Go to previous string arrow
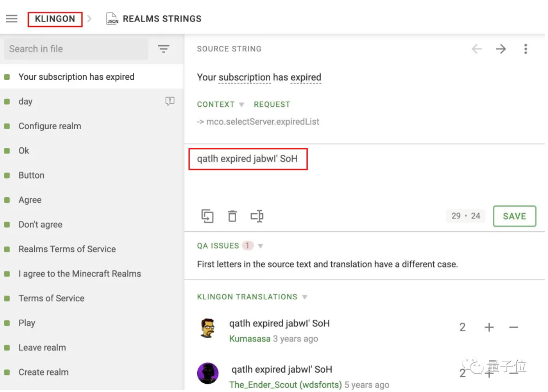 tap(477, 49)
